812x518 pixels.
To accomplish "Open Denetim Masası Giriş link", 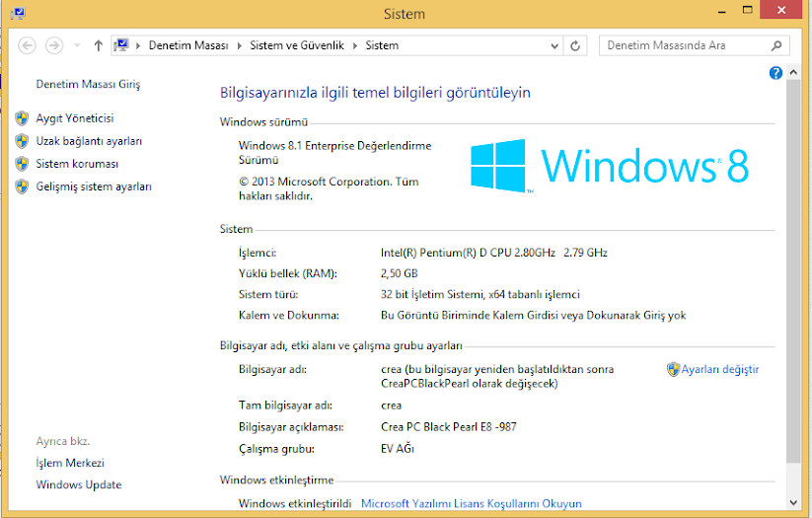I will [88, 84].
